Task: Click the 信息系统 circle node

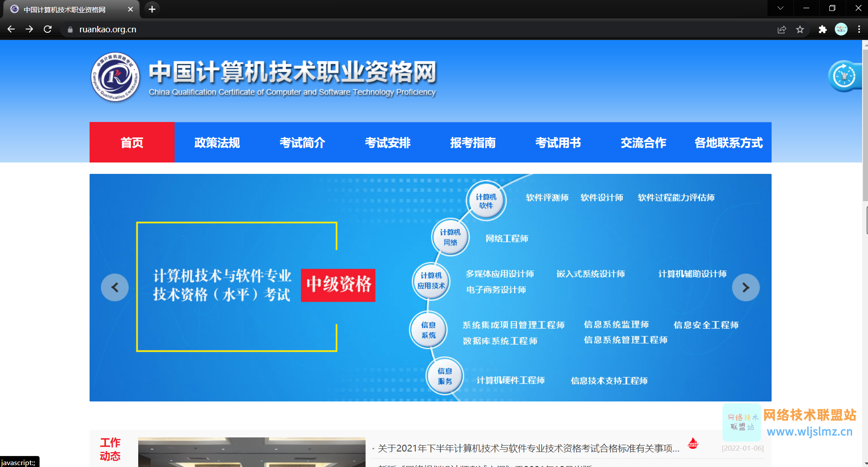Action: click(428, 330)
